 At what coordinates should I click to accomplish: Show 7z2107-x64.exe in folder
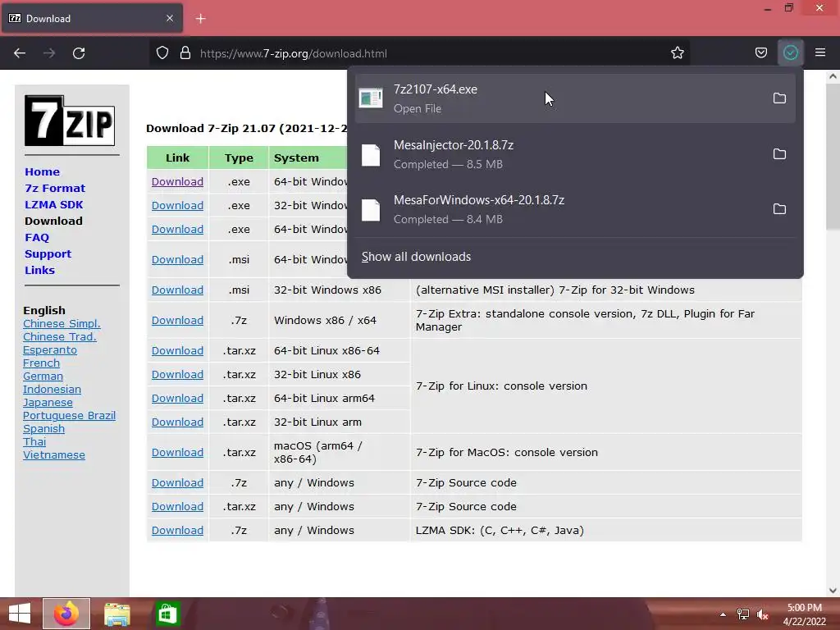pyautogui.click(x=779, y=98)
